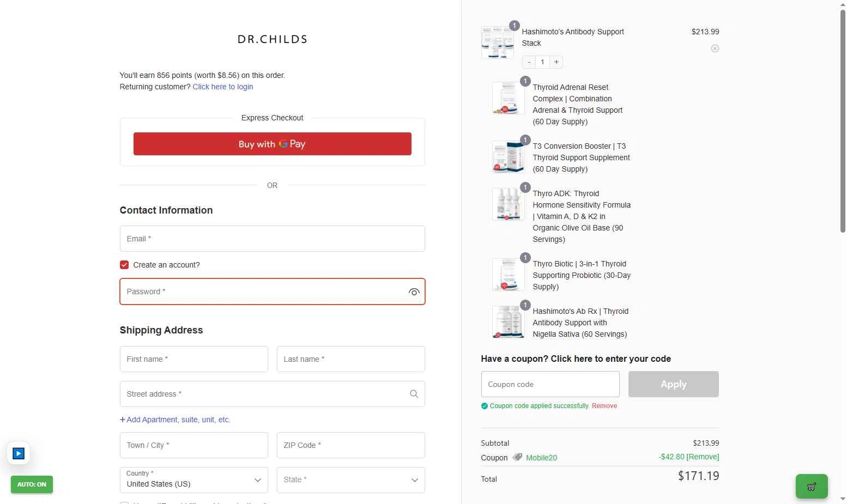
Task: Click the Shipping Address heading
Action: pos(161,330)
